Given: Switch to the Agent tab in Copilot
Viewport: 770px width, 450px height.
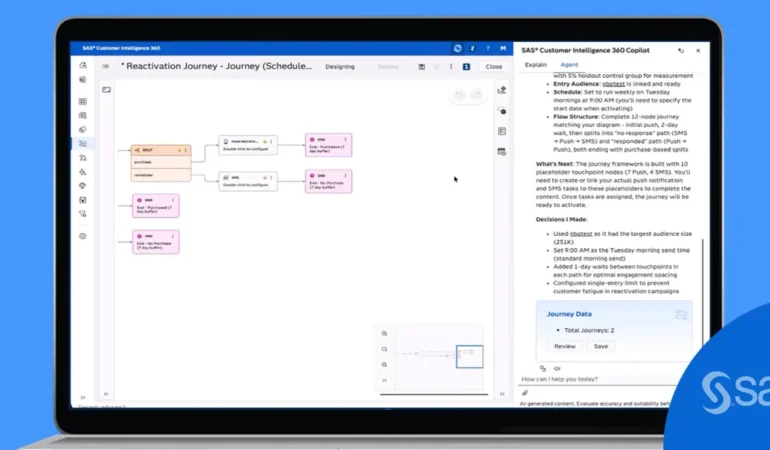Looking at the screenshot, I should coord(569,64).
